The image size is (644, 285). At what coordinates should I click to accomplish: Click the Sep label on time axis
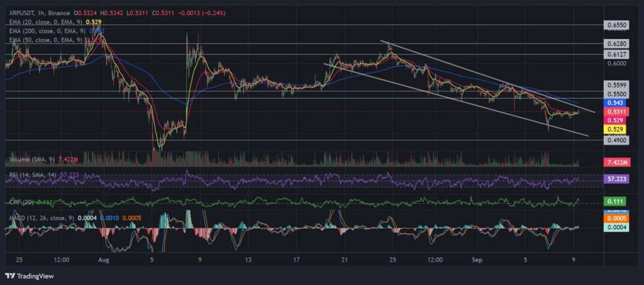(477, 259)
